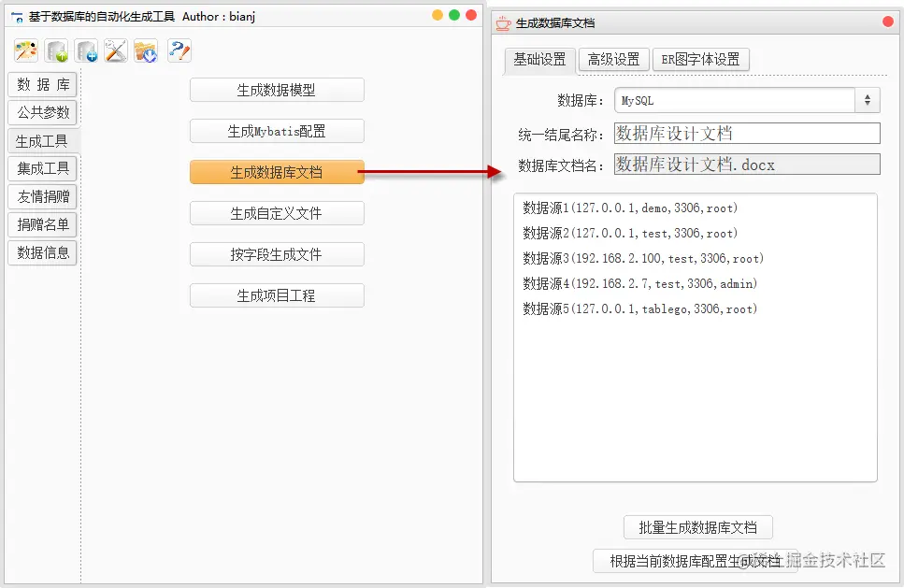Open the 数据库 MySQL dropdown
Viewport: 904px width, 588px height.
(747, 100)
